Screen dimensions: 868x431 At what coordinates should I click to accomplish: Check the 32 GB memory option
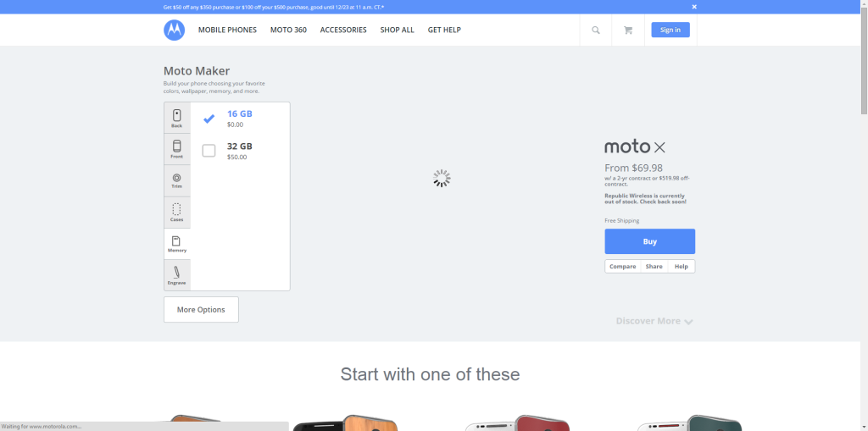(209, 151)
